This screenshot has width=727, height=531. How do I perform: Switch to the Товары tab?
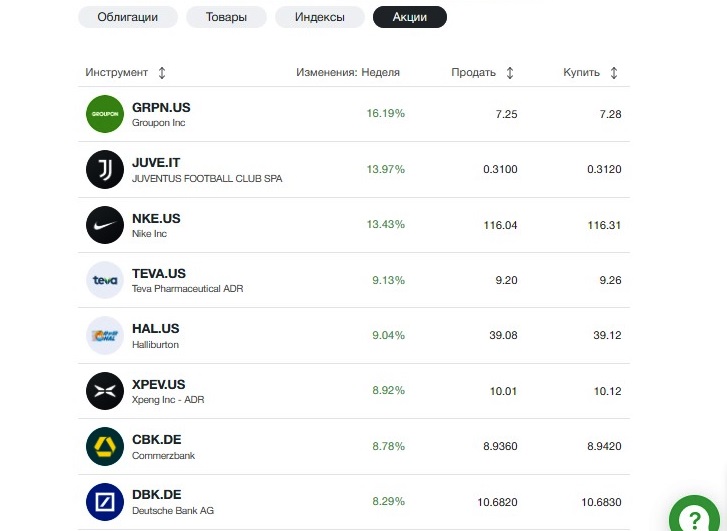click(226, 17)
